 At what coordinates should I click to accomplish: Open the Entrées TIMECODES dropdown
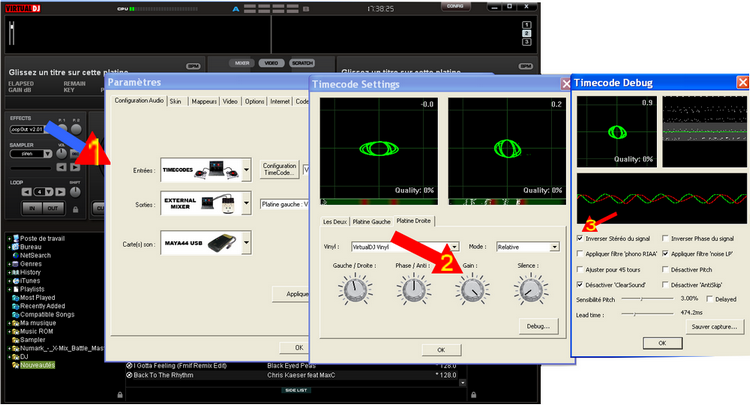(247, 169)
